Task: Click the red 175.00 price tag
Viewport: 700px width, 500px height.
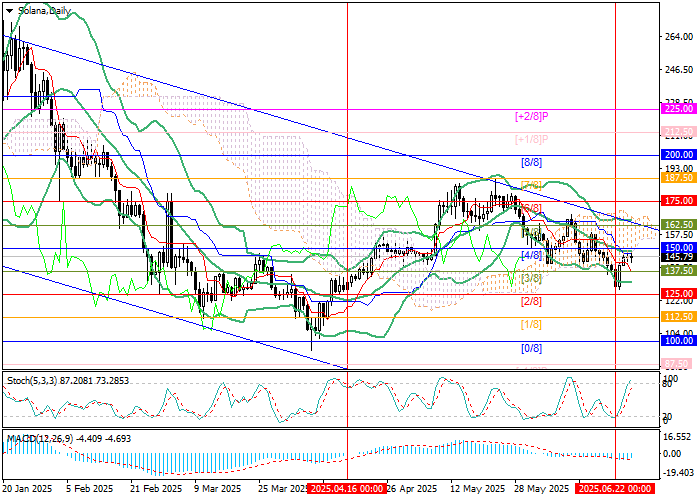Action: click(x=679, y=201)
